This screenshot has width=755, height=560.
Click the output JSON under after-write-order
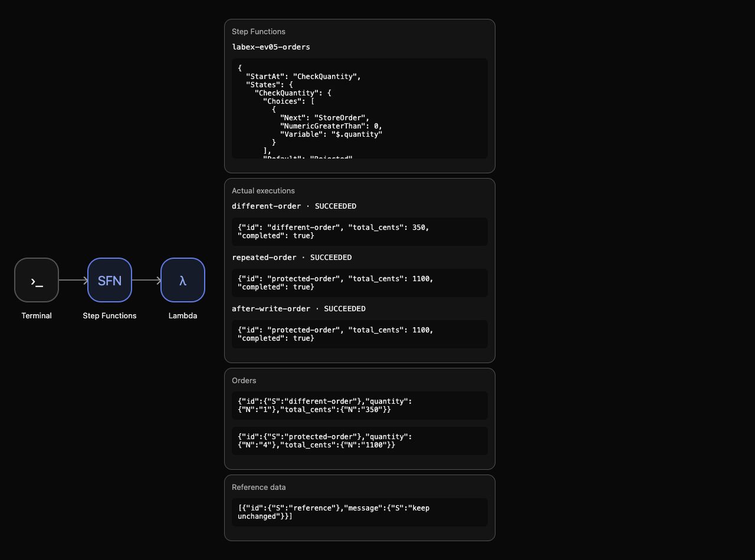360,334
